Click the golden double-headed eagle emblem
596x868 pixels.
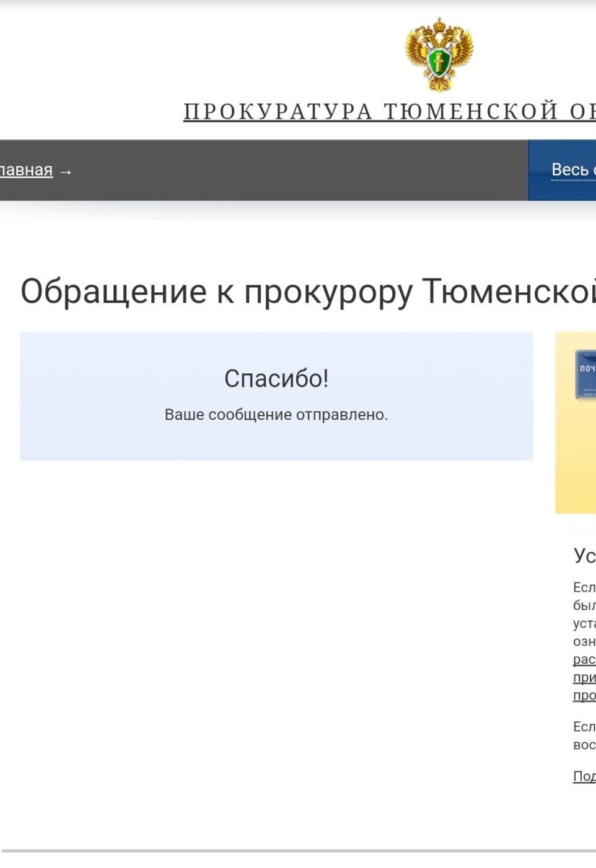coord(439,54)
